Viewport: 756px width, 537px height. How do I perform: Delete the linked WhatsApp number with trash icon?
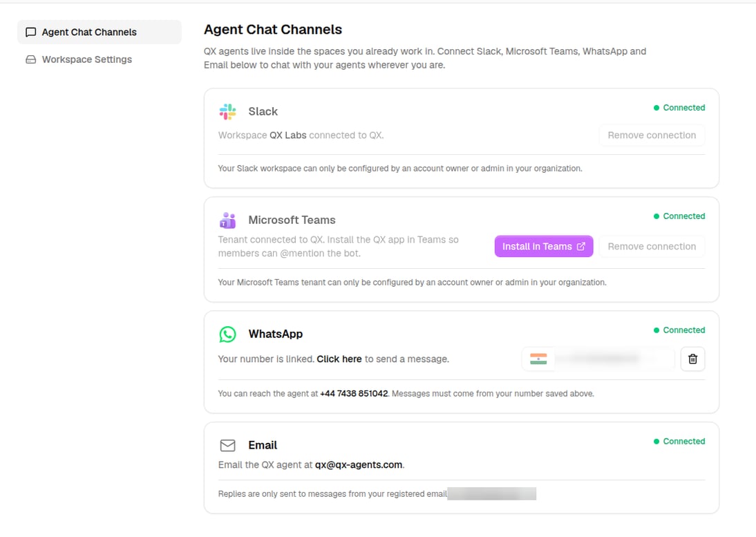pyautogui.click(x=693, y=359)
